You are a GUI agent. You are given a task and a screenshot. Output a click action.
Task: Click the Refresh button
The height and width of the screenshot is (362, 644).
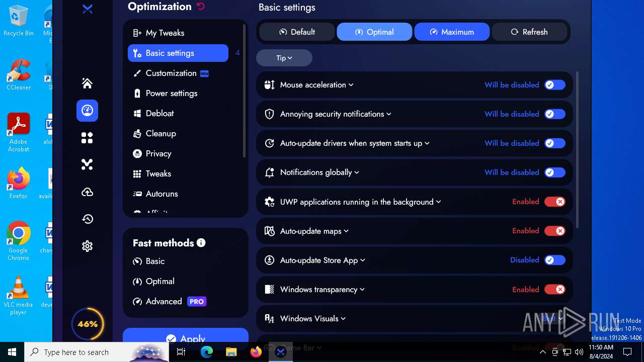[x=529, y=32]
